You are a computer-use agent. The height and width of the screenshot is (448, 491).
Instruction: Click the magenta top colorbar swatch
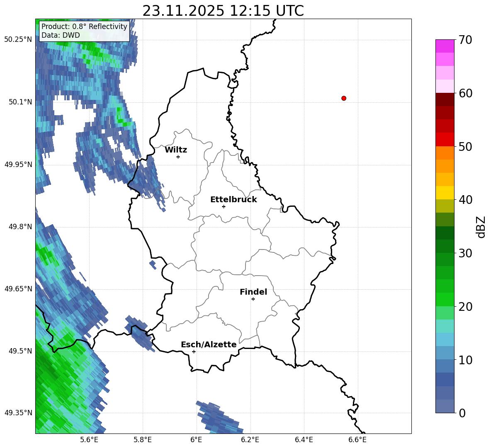click(445, 46)
